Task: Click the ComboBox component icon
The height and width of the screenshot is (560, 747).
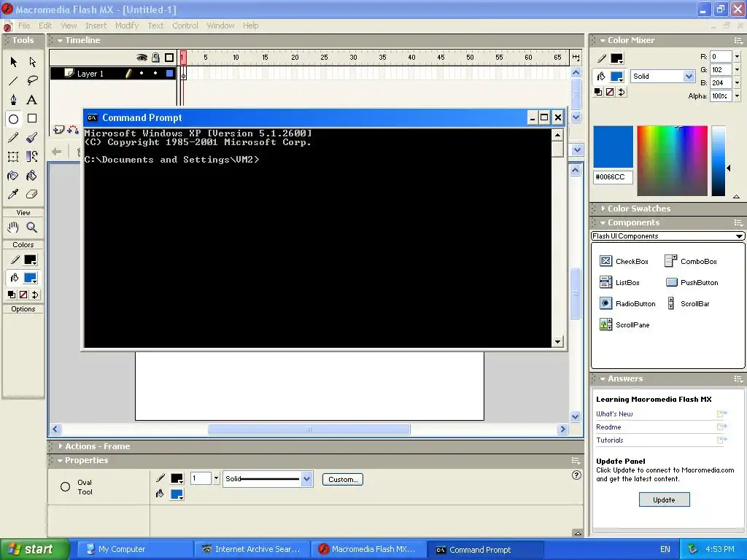Action: 671,261
